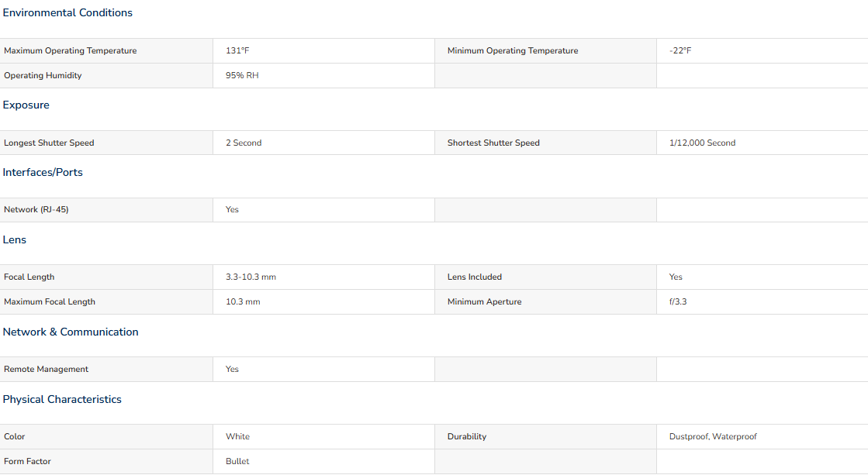
Task: Click the Minimum Operating Temperature label
Action: tap(513, 51)
